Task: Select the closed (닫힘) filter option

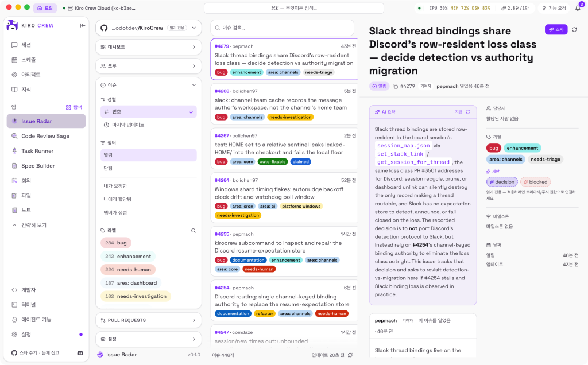Action: (149, 168)
